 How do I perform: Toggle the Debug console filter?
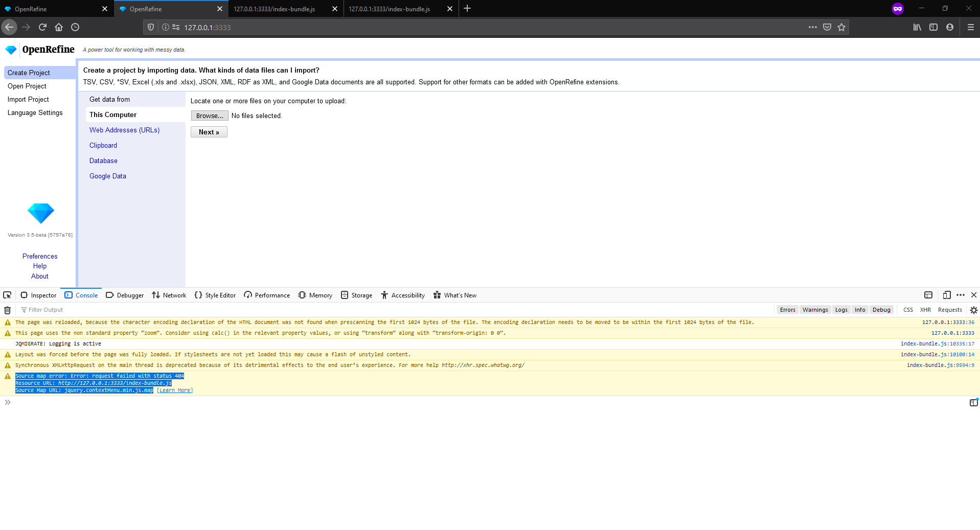(x=881, y=310)
